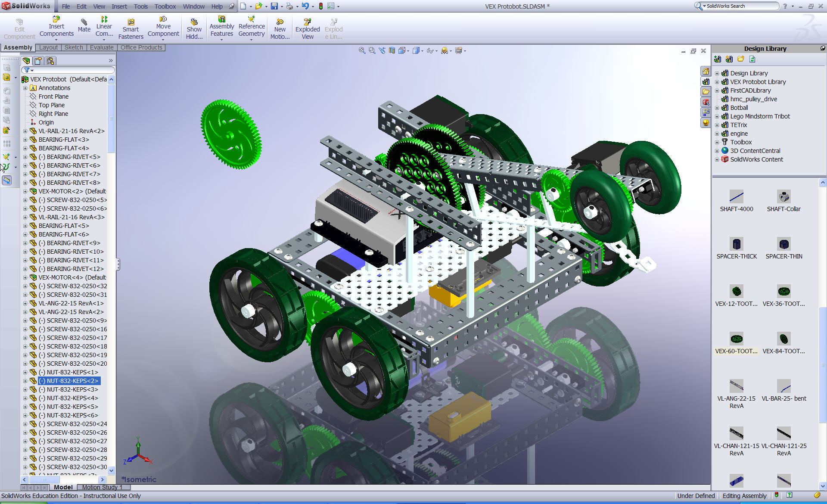Switch to the Evaluate tab
Screen dimensions: 827x504
[x=102, y=47]
